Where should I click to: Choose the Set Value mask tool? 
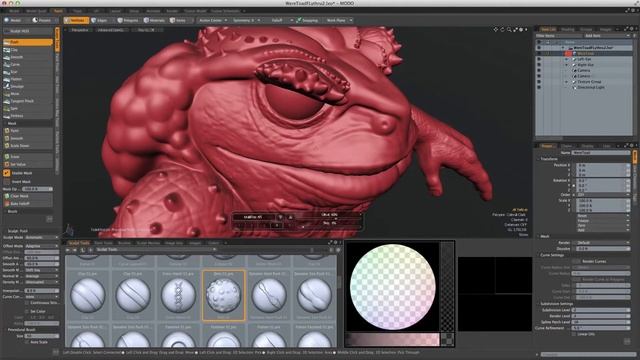(x=28, y=164)
